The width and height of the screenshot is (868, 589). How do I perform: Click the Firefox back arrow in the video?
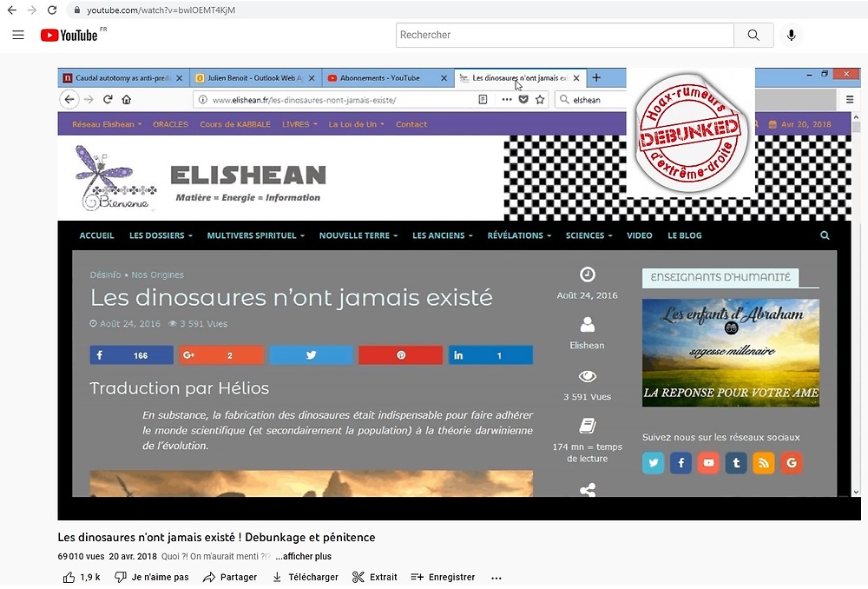[x=69, y=100]
